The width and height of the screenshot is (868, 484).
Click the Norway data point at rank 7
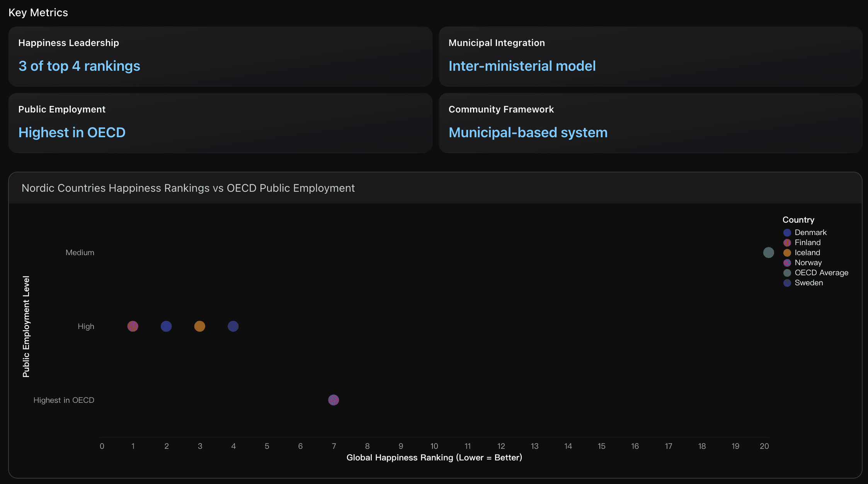click(x=334, y=400)
